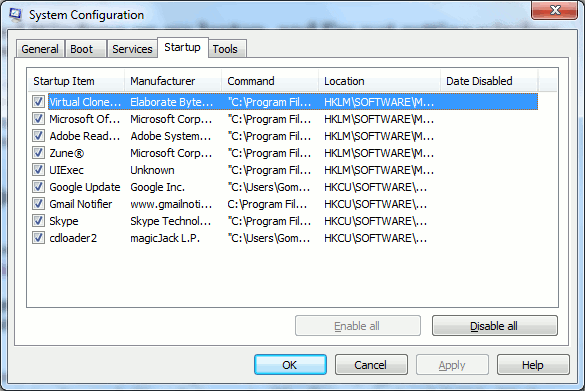
Task: Select the Microsoft Of... item name
Action: pyautogui.click(x=85, y=119)
